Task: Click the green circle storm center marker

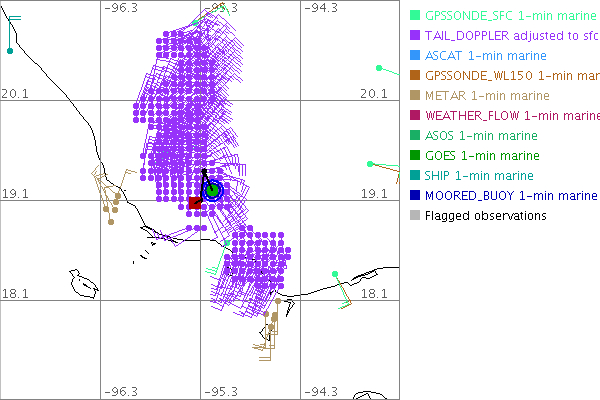Action: tap(212, 190)
